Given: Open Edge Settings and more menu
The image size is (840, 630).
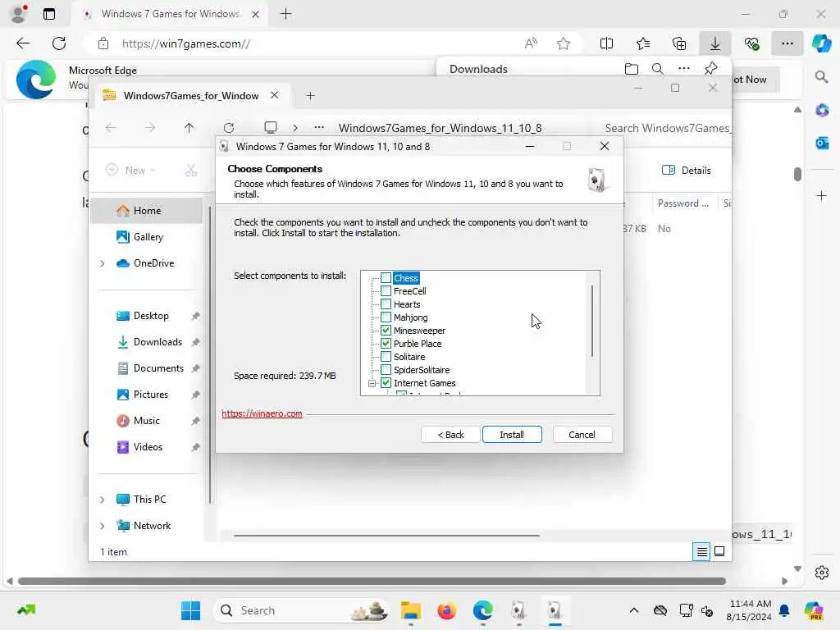Looking at the screenshot, I should point(787,43).
